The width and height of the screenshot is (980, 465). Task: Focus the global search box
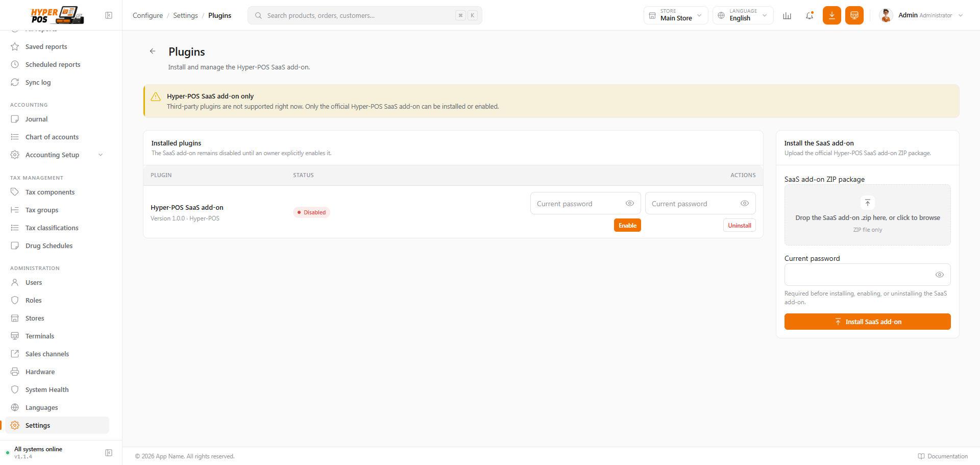(x=365, y=15)
